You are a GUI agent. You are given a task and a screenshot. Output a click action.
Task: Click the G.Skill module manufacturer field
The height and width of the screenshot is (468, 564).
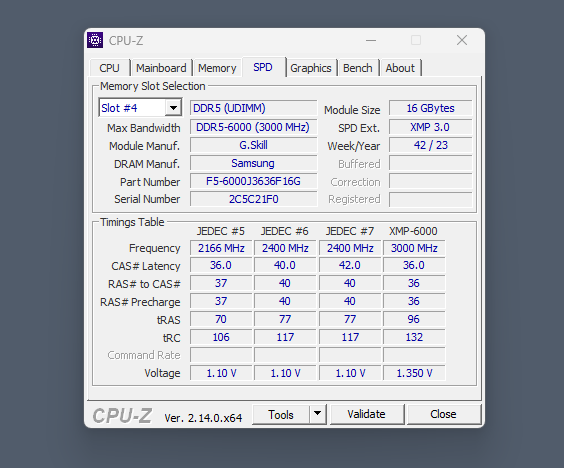pos(254,145)
